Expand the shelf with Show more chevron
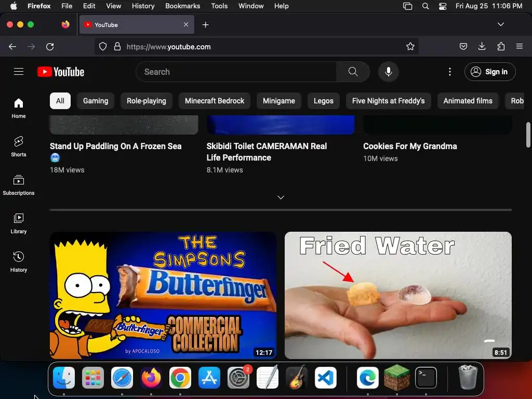Screen dimensions: 532x399 pyautogui.click(x=281, y=197)
